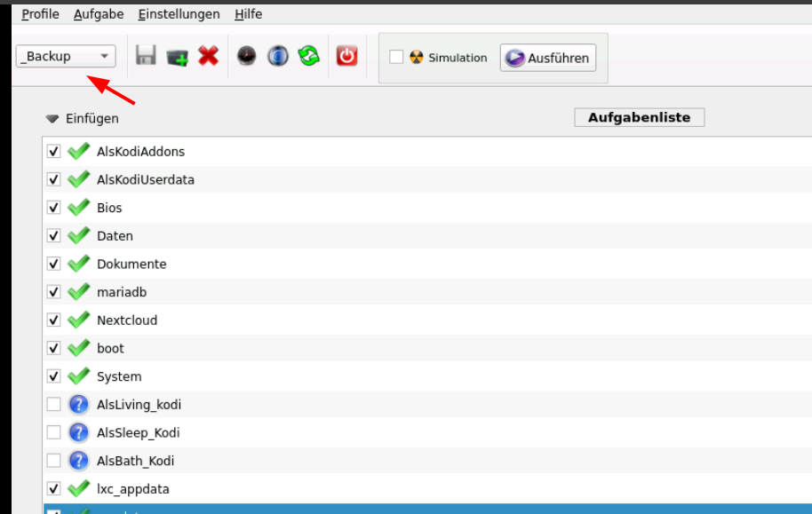Open the Profile menu
This screenshot has width=812, height=514.
(40, 14)
